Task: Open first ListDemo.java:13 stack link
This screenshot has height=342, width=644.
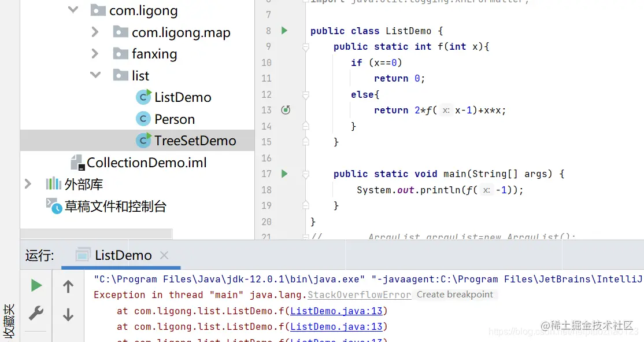Action: click(336, 311)
